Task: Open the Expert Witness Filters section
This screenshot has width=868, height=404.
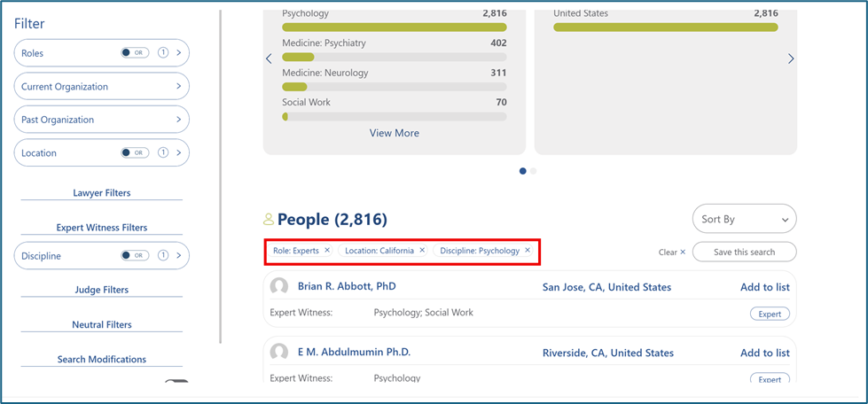Action: pyautogui.click(x=102, y=228)
